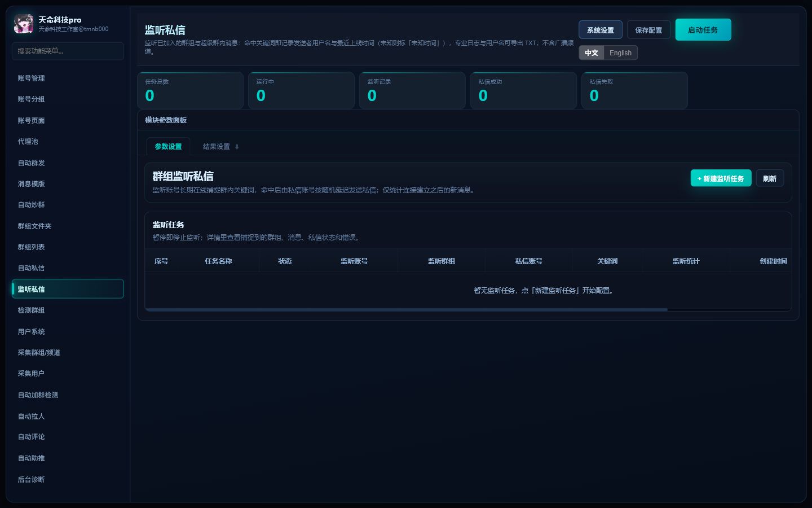The width and height of the screenshot is (812, 508).
Task: Open the 自动群发 module
Action: (68, 163)
